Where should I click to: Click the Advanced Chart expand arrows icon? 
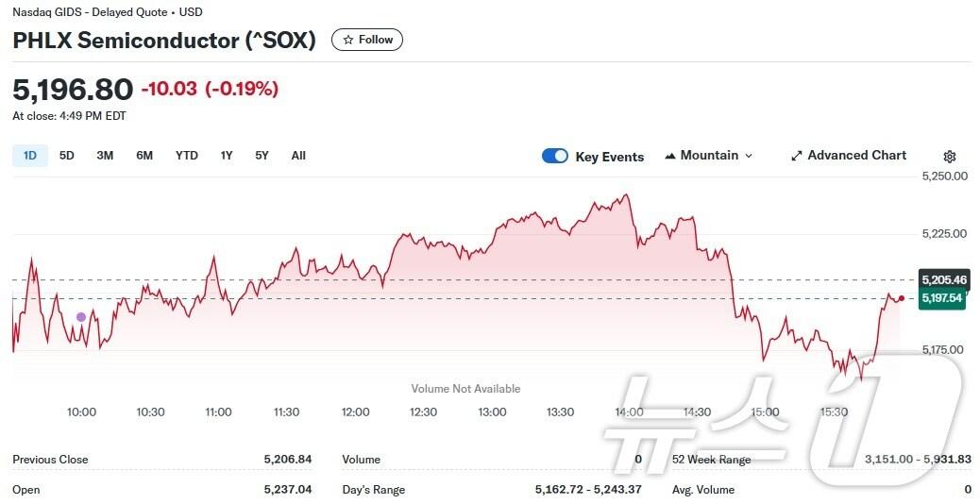(796, 156)
